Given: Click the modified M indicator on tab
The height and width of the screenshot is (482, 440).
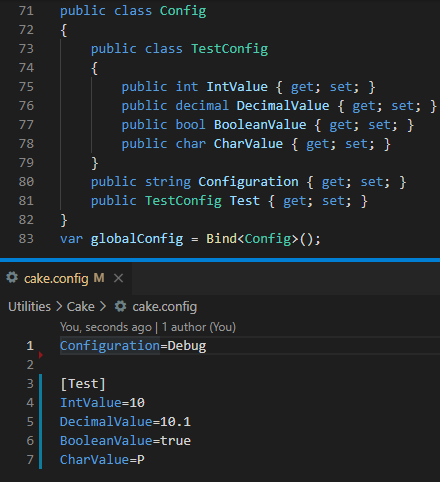Looking at the screenshot, I should [99, 278].
